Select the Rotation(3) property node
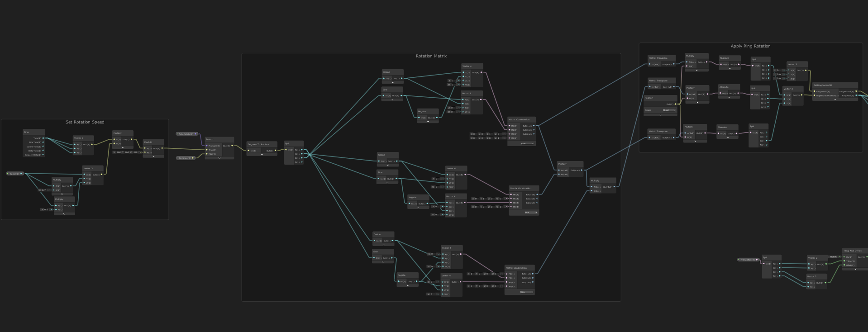Screen dimensions: 868x332 [186, 158]
